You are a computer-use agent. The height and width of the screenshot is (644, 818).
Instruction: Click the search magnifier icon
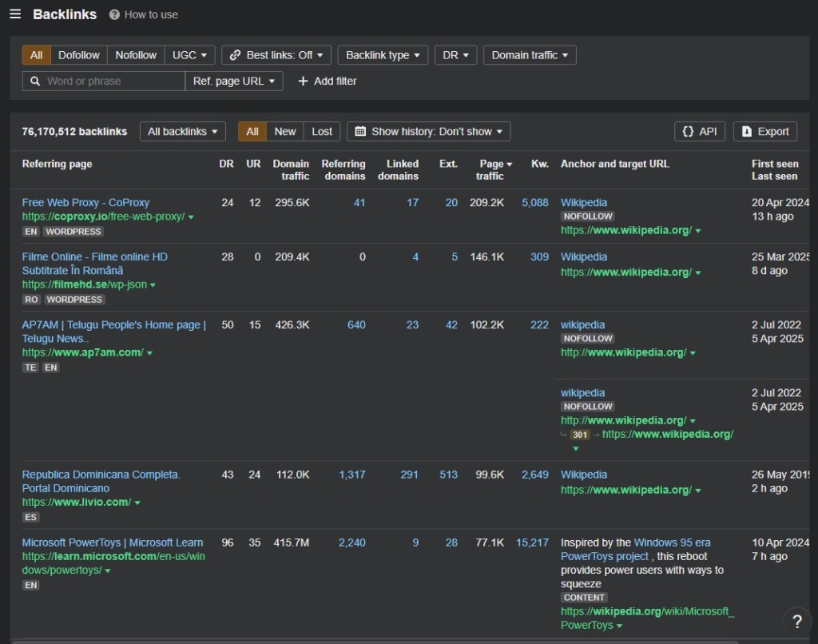click(35, 81)
